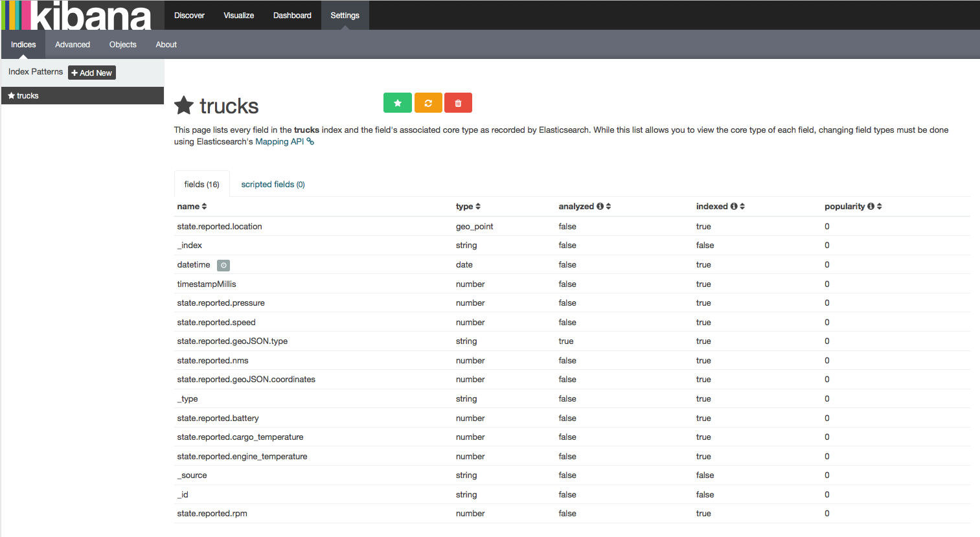Click indexed false value in _source row

[705, 475]
